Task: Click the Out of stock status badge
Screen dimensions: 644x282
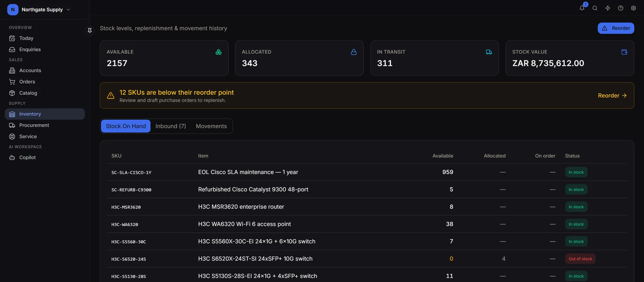Action: [x=580, y=259]
